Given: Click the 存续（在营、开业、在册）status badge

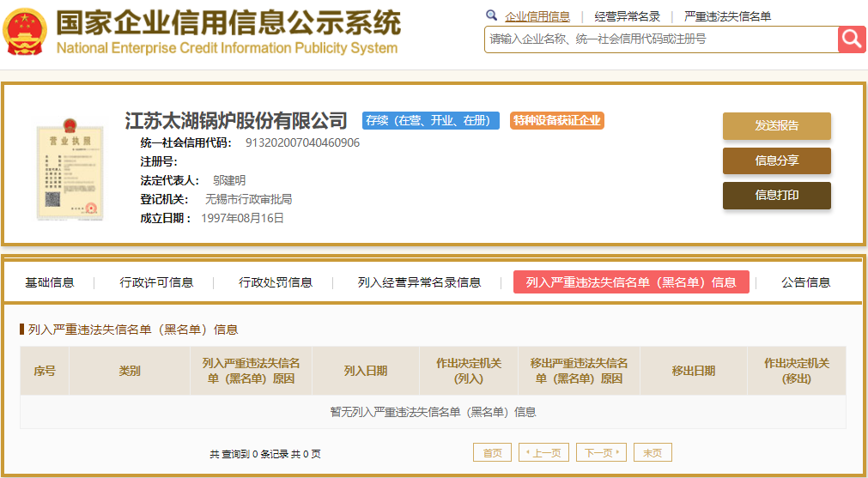Looking at the screenshot, I should [431, 121].
